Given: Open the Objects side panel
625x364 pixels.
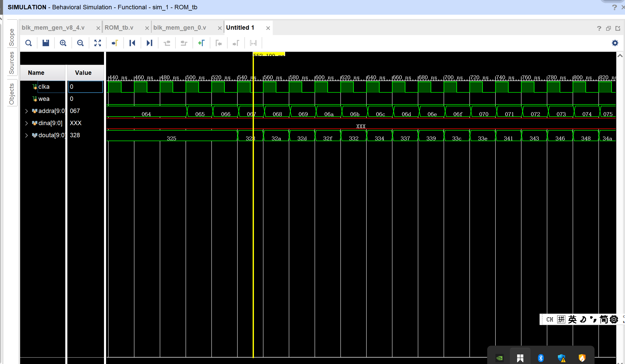Looking at the screenshot, I should point(12,94).
